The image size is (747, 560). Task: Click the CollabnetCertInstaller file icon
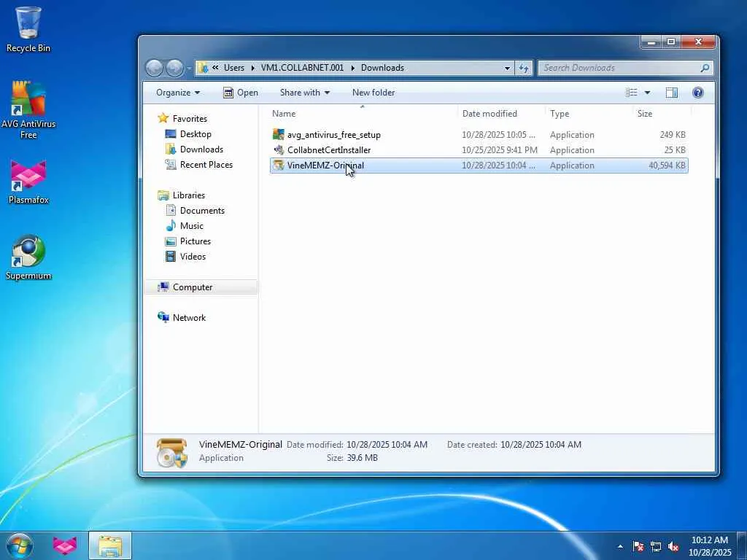coord(279,150)
